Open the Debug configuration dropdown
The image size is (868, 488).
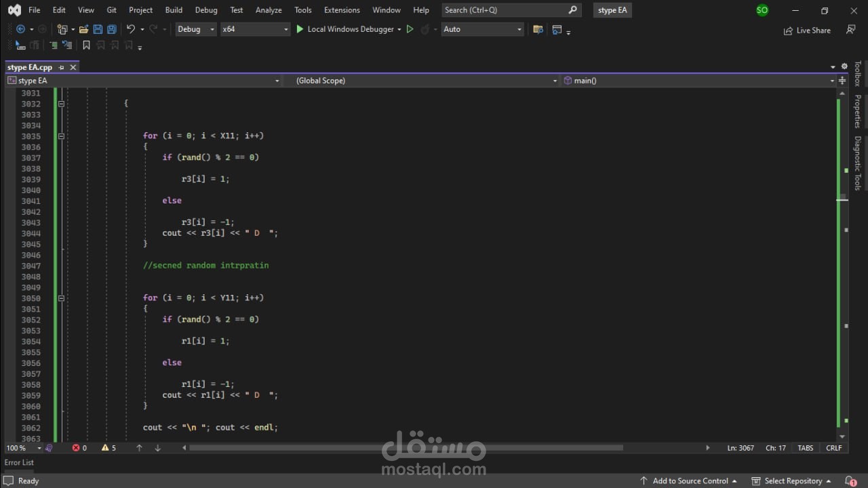pyautogui.click(x=195, y=29)
